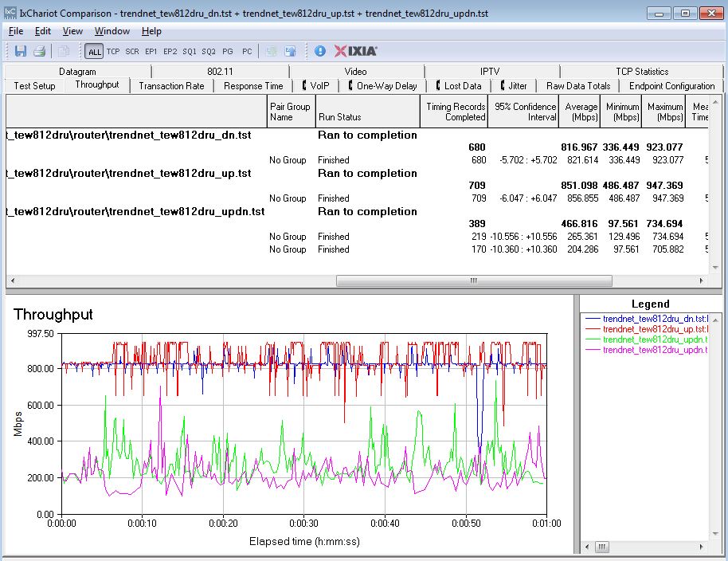Image resolution: width=728 pixels, height=561 pixels.
Task: Click the legend scroll down arrow
Action: 715,534
